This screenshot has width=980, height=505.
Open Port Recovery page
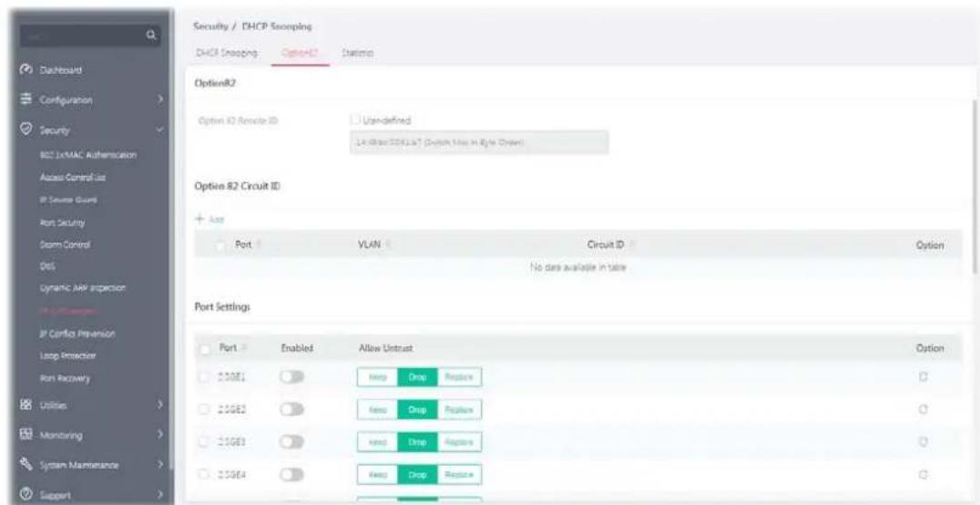click(x=64, y=378)
